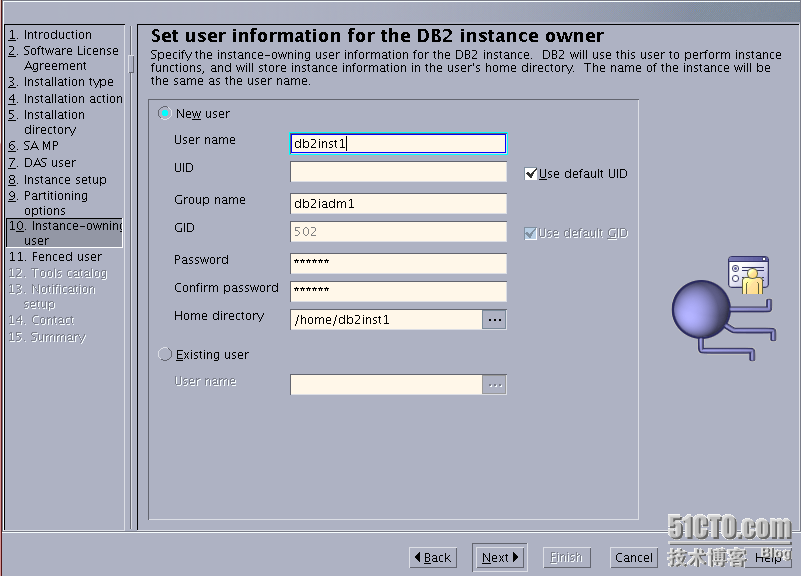Click the Existing user User name field

coord(386,385)
